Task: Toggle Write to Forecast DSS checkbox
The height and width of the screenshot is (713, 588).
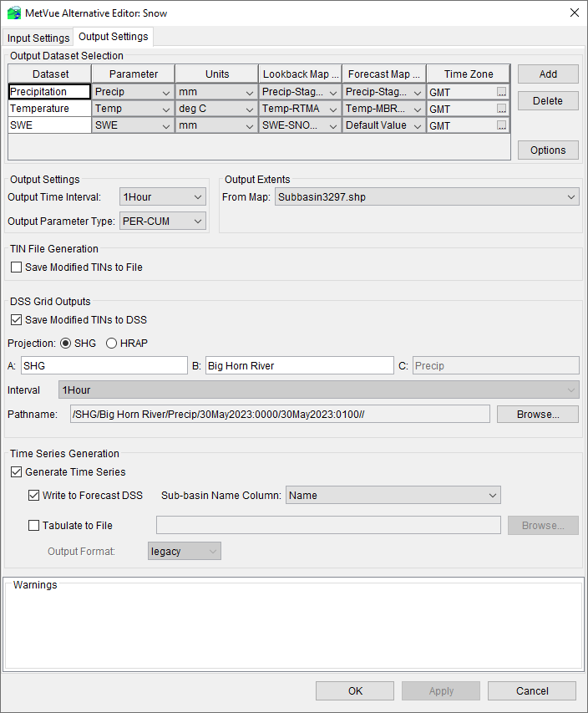Action: 33,495
